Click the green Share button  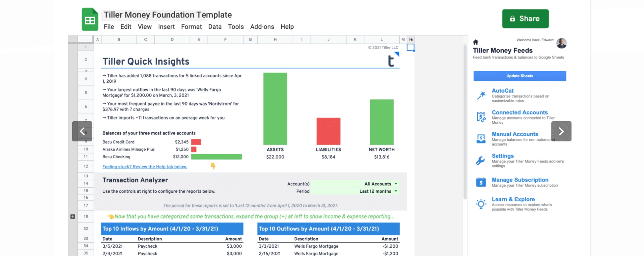(525, 19)
